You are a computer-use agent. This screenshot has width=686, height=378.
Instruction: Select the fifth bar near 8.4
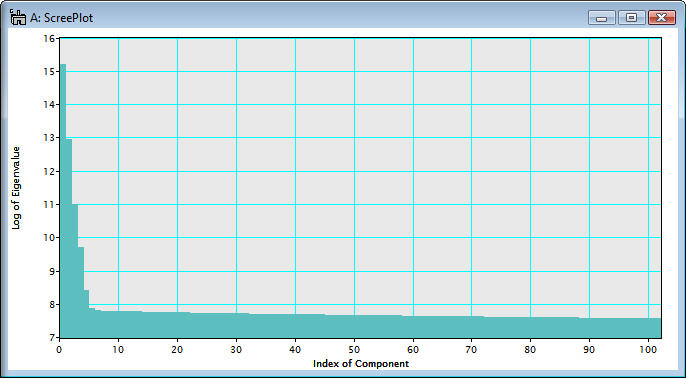pos(86,314)
